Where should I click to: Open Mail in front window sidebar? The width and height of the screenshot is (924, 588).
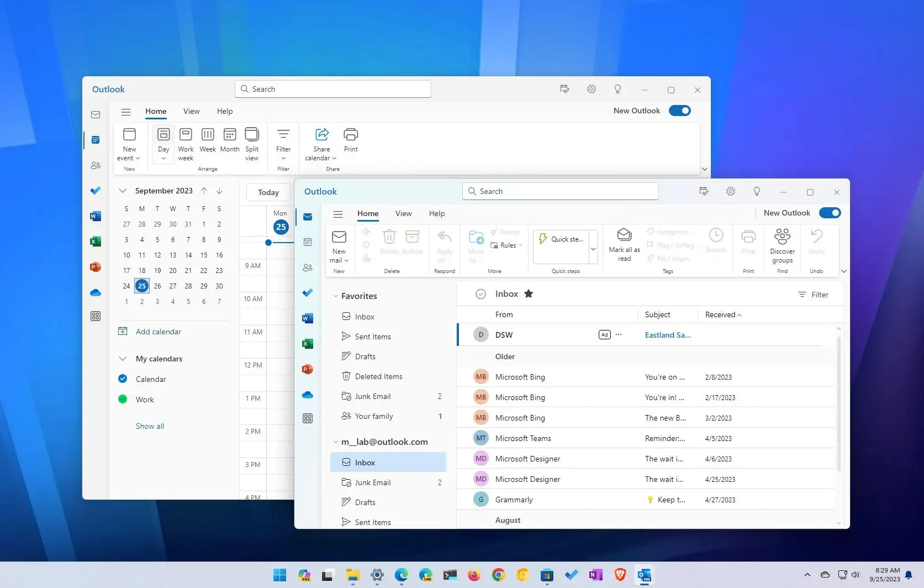pos(308,217)
